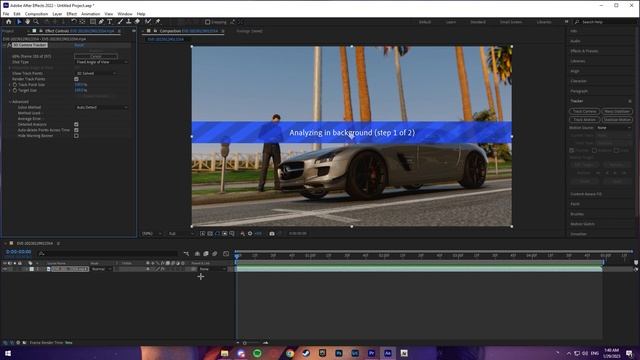Click the Windows Start button
This screenshot has width=640, height=360.
[x=7, y=353]
